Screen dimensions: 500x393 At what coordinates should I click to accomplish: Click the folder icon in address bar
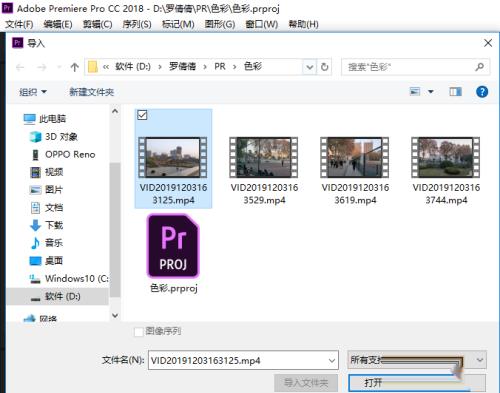(93, 67)
